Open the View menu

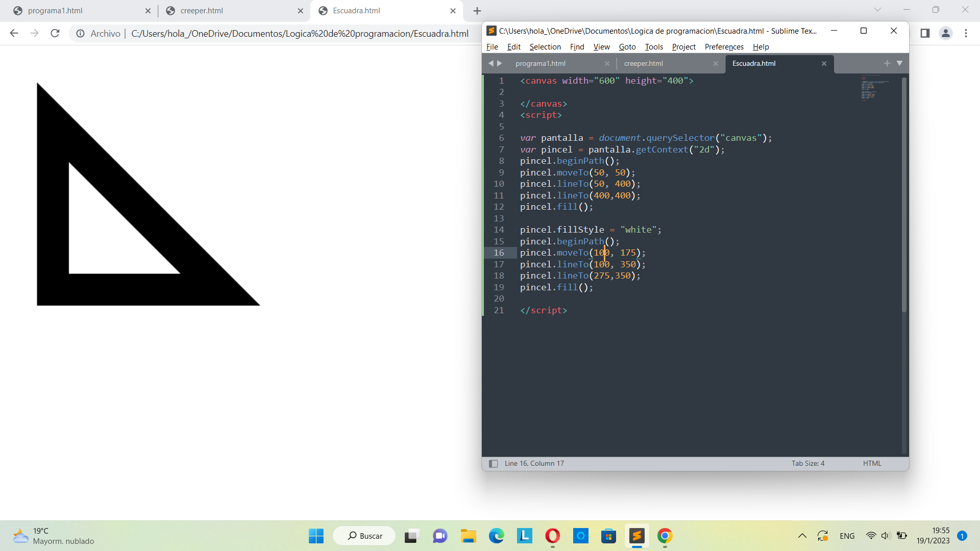(x=601, y=47)
